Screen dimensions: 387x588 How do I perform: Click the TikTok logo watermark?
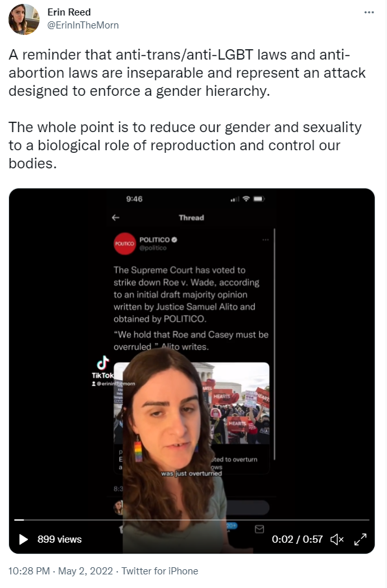(102, 367)
